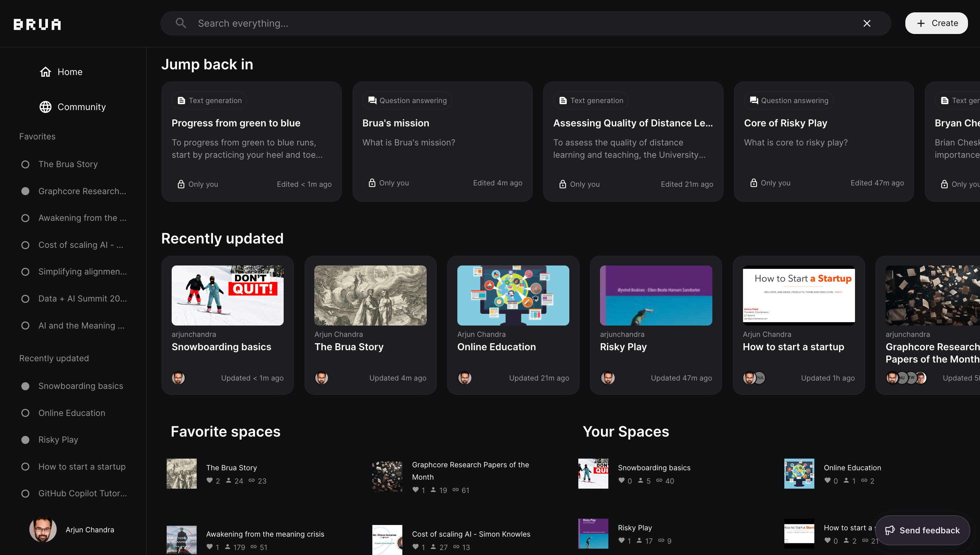Click lock icon on Assessing Quality card

(563, 184)
